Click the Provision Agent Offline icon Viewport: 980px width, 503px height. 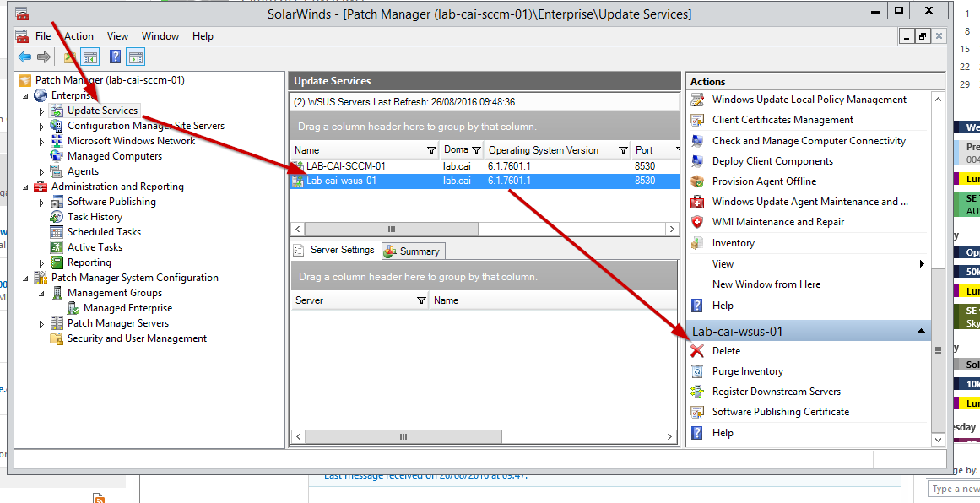coord(697,181)
